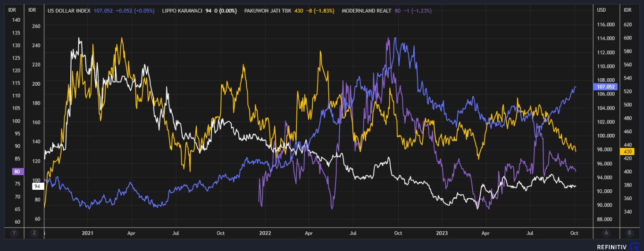Click the Z axis selector button

34,233
